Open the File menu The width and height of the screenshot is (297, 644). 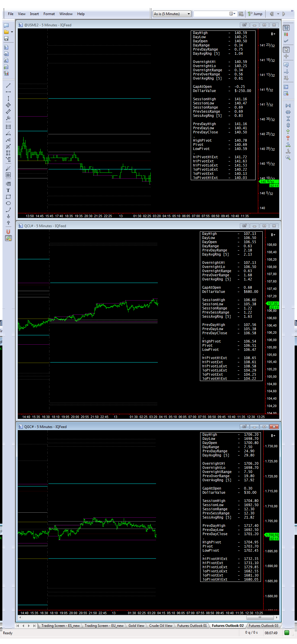pos(11,14)
